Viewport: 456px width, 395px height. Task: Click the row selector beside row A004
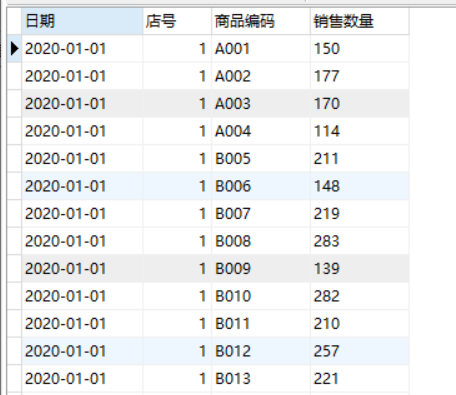(14, 131)
